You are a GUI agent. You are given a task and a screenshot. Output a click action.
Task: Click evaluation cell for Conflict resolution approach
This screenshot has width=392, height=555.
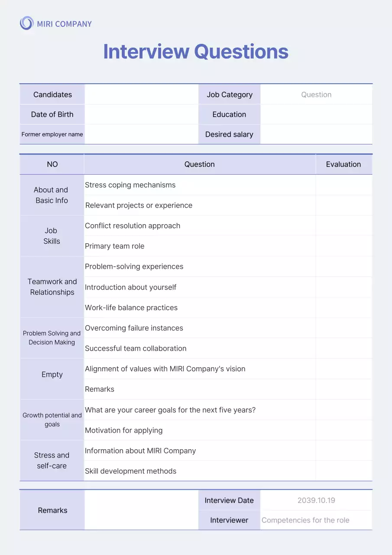pyautogui.click(x=343, y=226)
